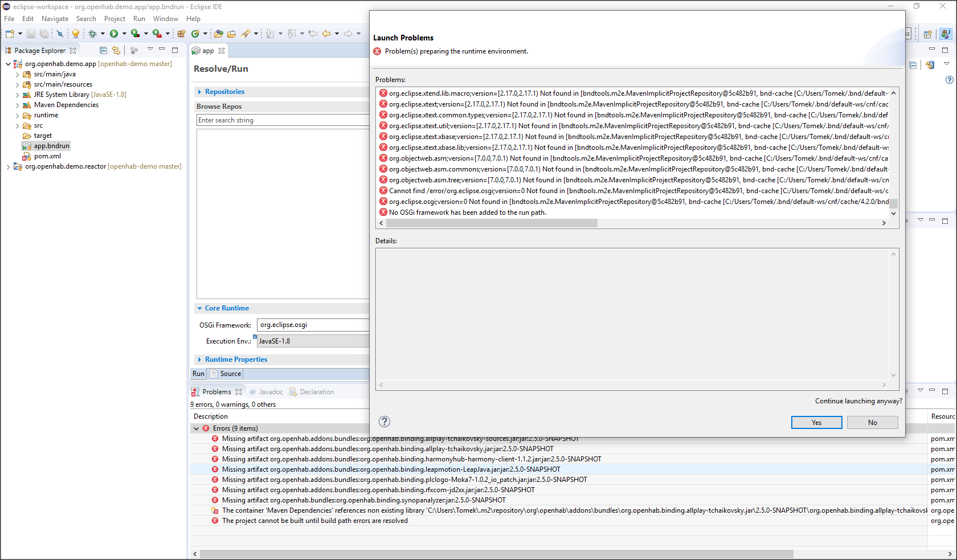
Task: Expand the org.openhab.demo.reactor project
Action: pos(8,166)
